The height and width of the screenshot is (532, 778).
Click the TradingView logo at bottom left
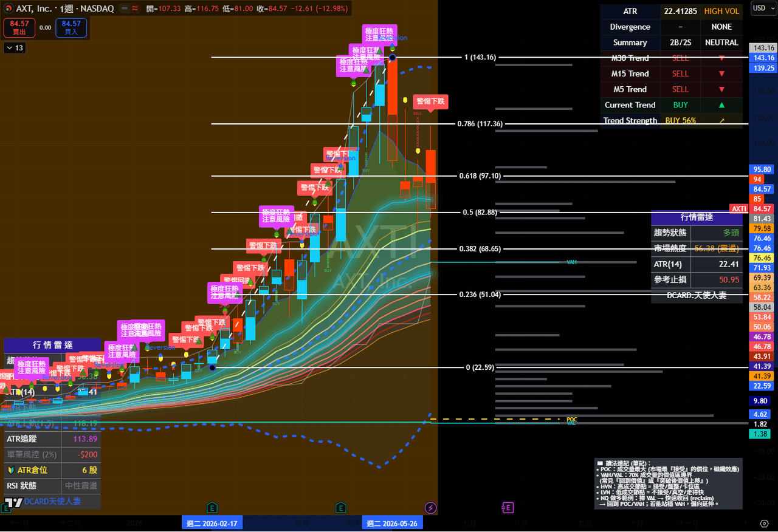click(12, 503)
